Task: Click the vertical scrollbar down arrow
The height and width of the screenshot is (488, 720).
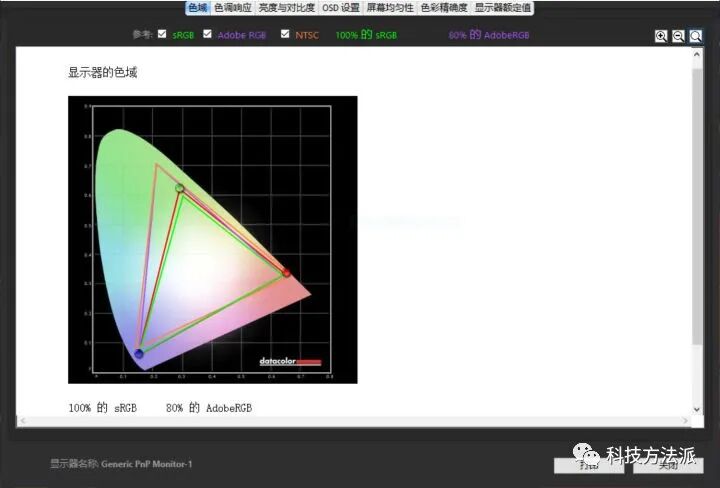Action: click(697, 409)
